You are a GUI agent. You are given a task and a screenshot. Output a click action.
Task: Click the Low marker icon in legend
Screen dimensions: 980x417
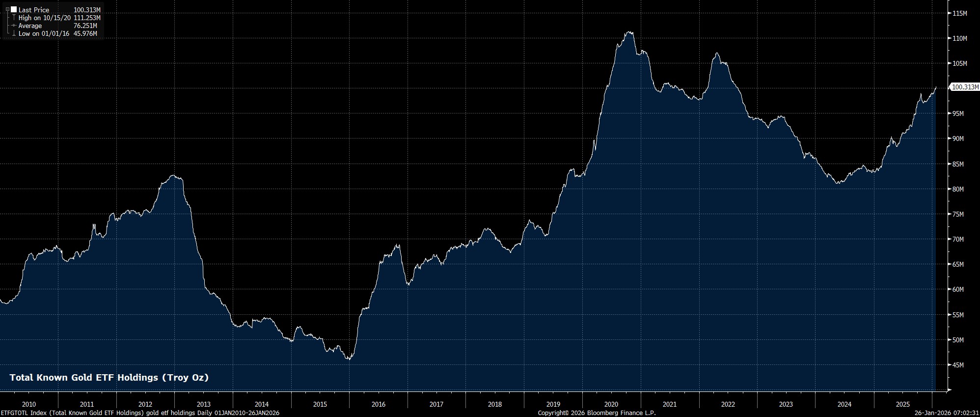click(x=14, y=33)
